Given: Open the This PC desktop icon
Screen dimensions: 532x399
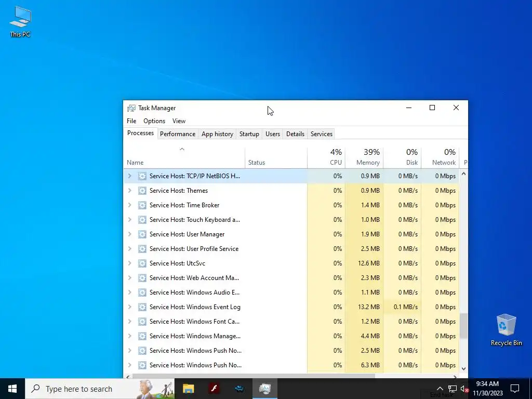Looking at the screenshot, I should point(20,22).
